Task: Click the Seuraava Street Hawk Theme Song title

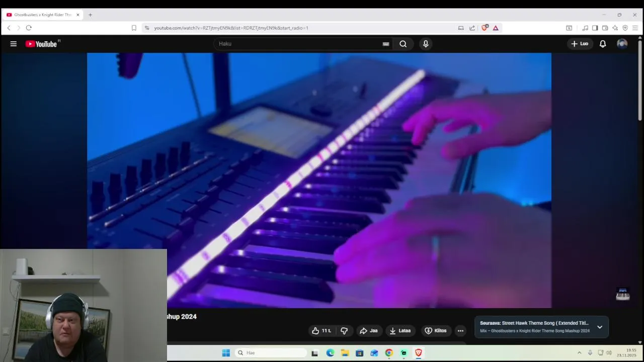Action: click(534, 323)
